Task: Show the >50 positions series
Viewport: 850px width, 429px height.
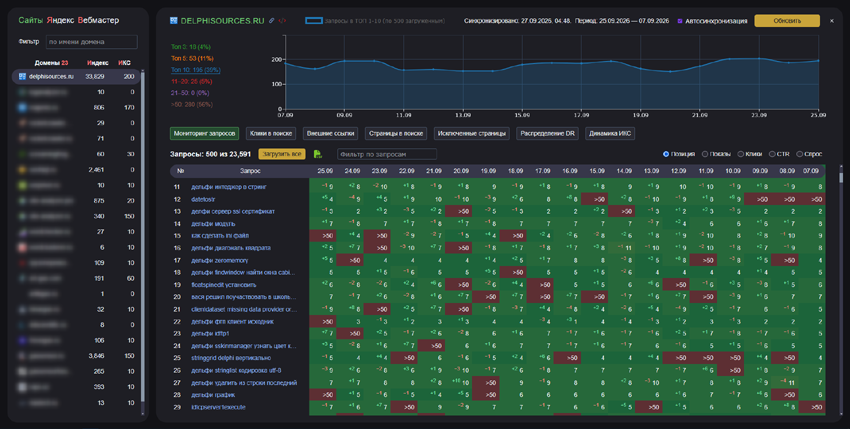Action: pyautogui.click(x=192, y=104)
